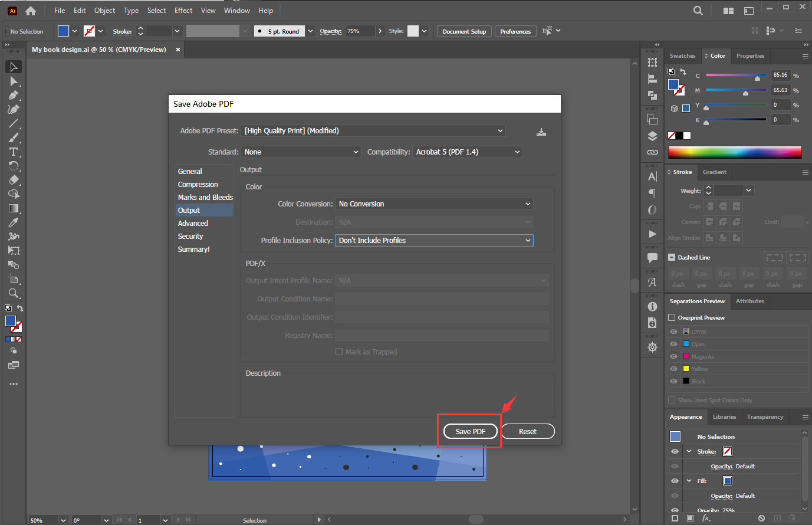Screen dimensions: 812x525
Task: Open the brush definition 5 pt. Round dropdown
Action: coord(310,31)
